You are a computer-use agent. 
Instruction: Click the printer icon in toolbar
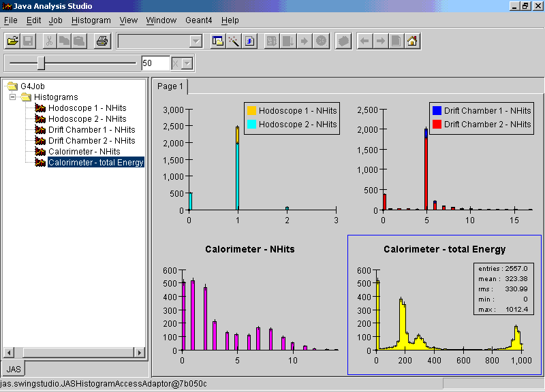(x=102, y=41)
